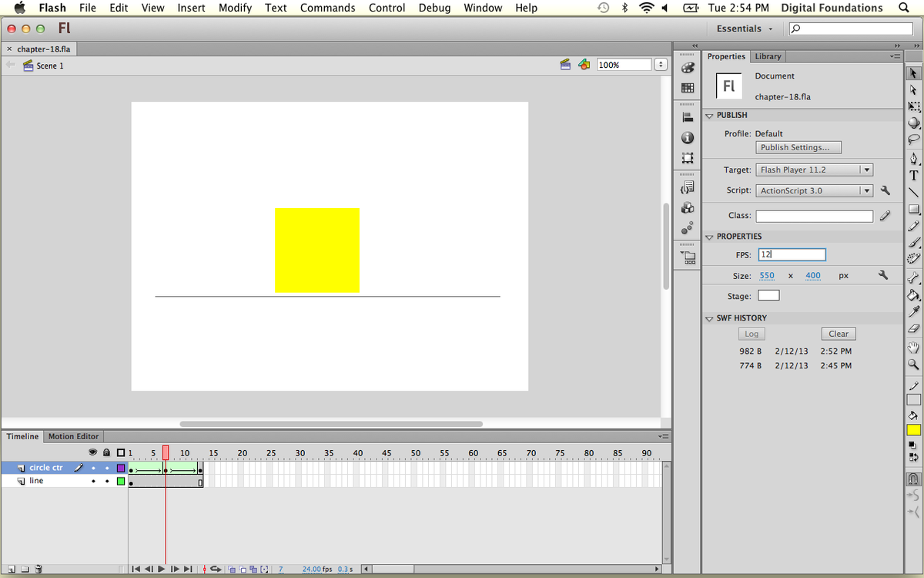Click the FPS input field
This screenshot has width=924, height=578.
792,254
